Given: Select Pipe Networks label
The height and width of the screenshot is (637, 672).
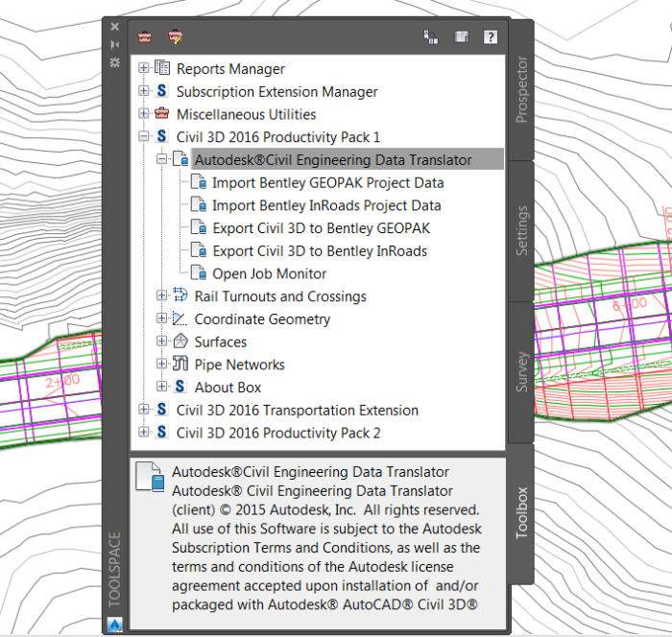Looking at the screenshot, I should 239,365.
